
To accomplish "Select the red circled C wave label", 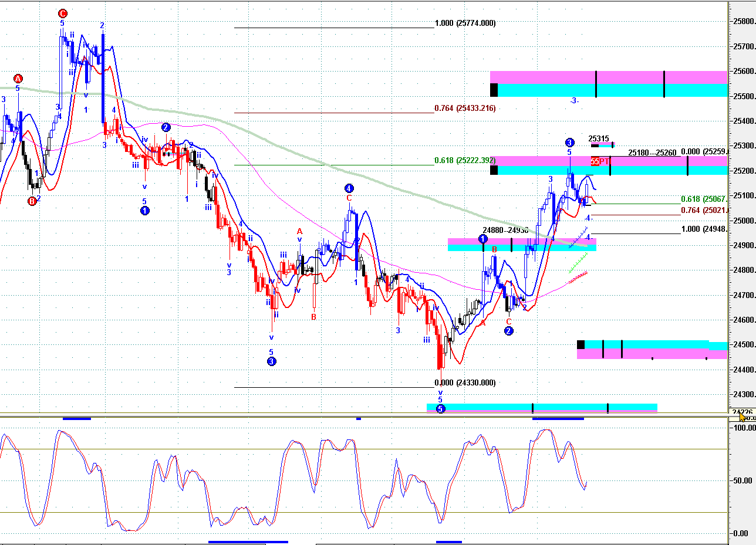I will click(62, 13).
